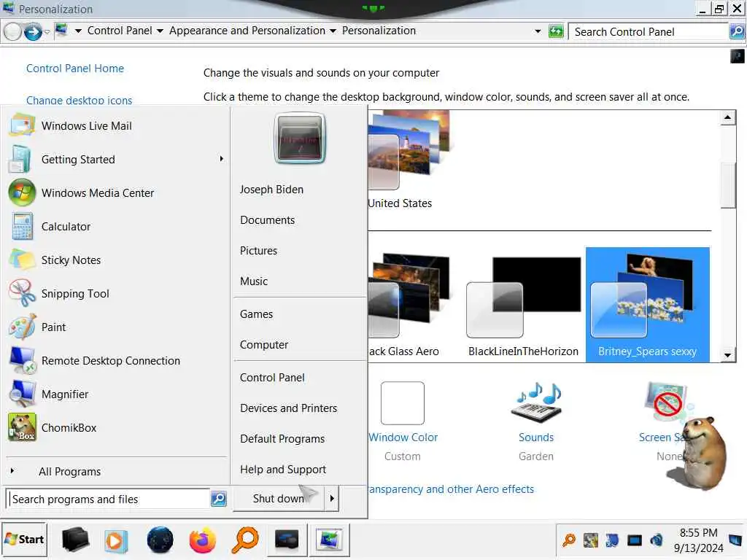Open Sticky Notes icon
Screen dimensions: 747x560
(22, 260)
